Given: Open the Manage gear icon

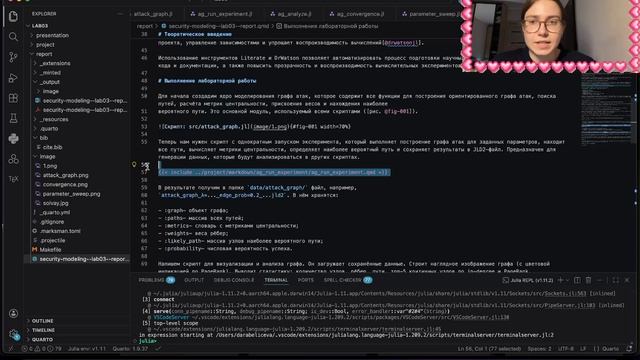Looking at the screenshot, I should pyautogui.click(x=13, y=334).
